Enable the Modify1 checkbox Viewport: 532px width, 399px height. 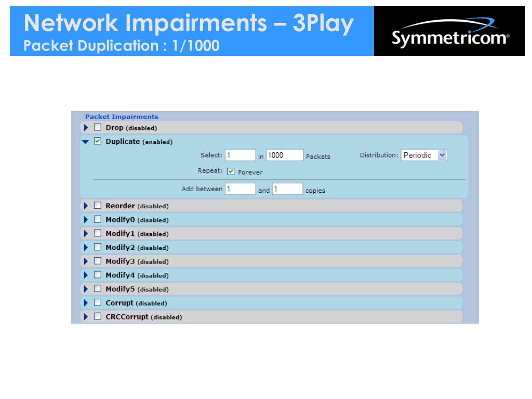[x=98, y=233]
